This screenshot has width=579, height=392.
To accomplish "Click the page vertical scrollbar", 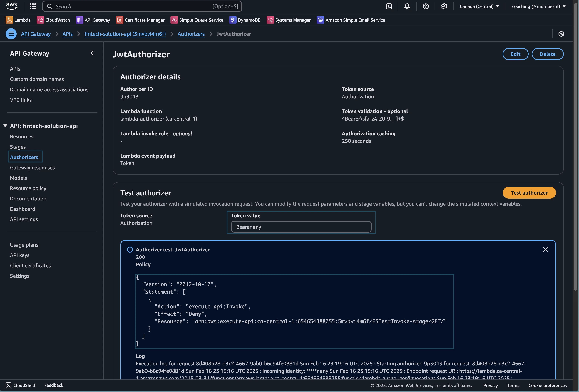I will tap(575, 147).
